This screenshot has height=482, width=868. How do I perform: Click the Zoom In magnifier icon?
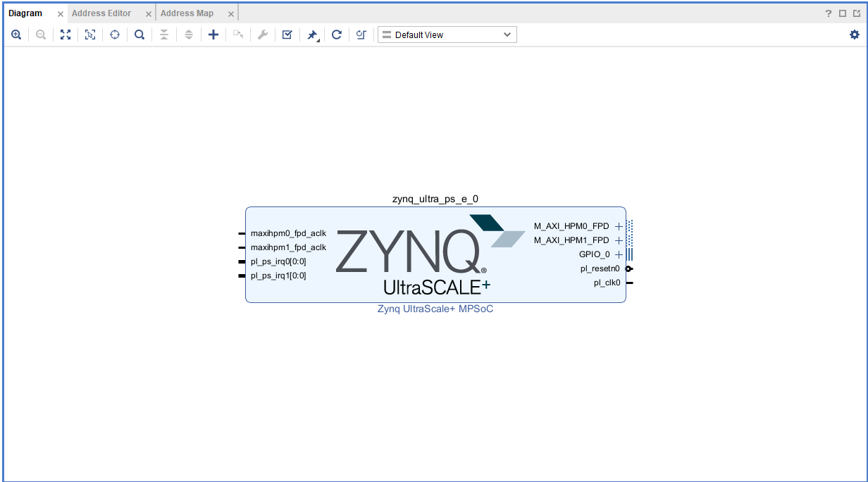coord(16,35)
